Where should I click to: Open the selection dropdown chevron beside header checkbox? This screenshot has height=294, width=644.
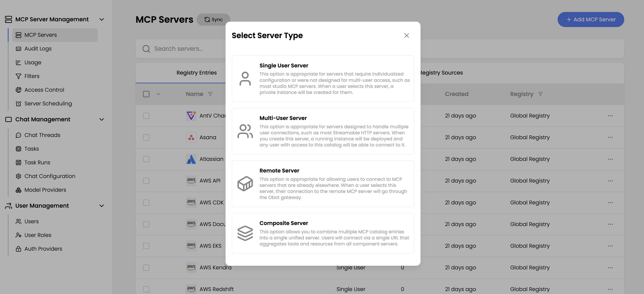159,94
